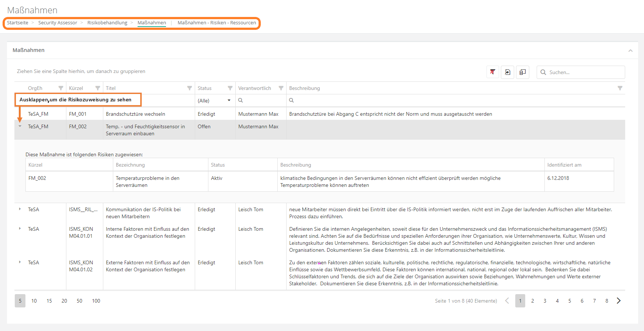Screen dimensions: 644x331
Task: Open the Verantwortlich column filter funnel
Action: [x=281, y=88]
